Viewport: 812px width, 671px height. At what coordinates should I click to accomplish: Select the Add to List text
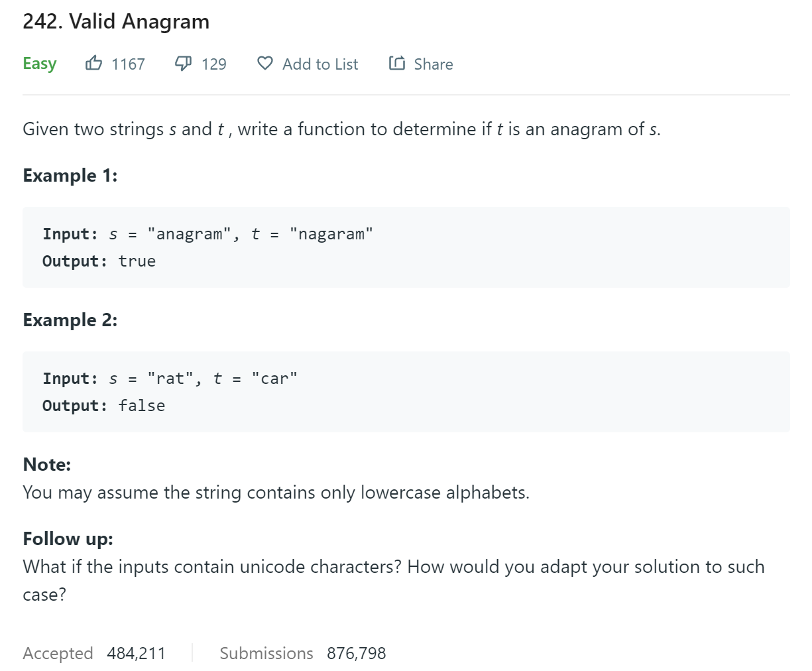click(320, 64)
